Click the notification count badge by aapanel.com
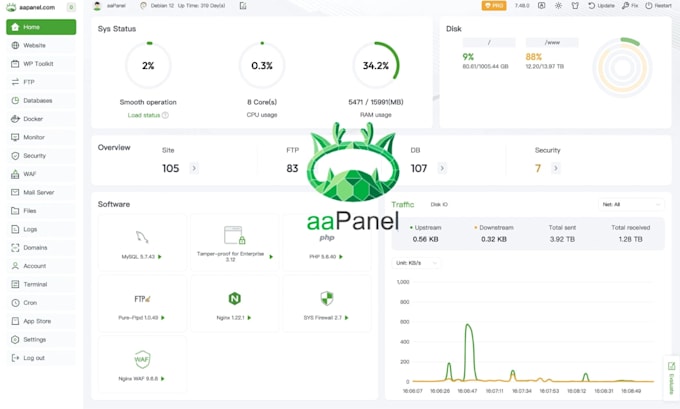This screenshot has height=409, width=680. [71, 7]
